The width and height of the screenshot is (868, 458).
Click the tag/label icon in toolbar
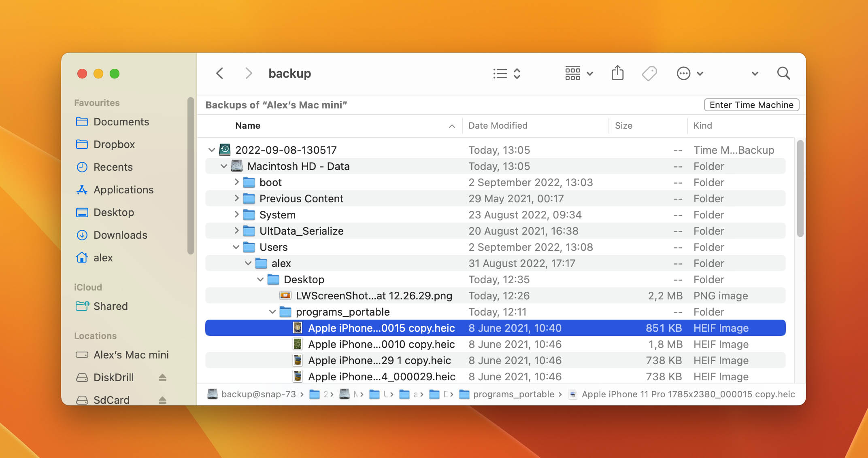(x=649, y=73)
